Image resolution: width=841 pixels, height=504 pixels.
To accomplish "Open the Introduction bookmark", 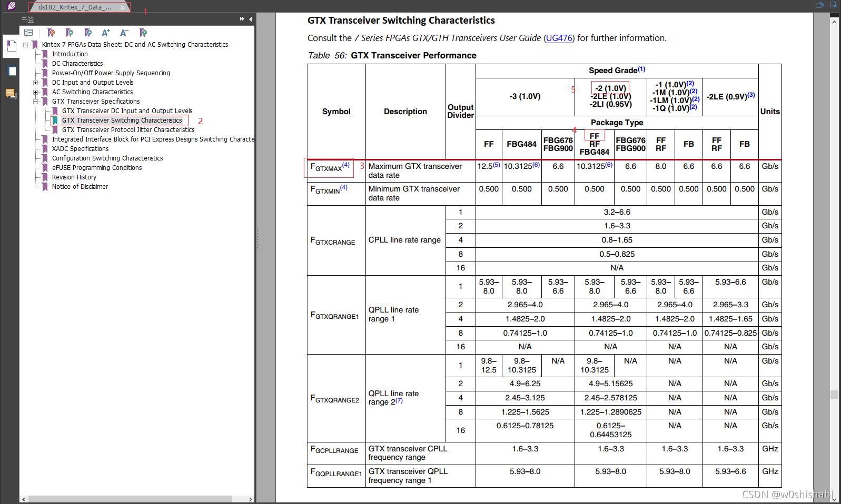I will point(70,54).
